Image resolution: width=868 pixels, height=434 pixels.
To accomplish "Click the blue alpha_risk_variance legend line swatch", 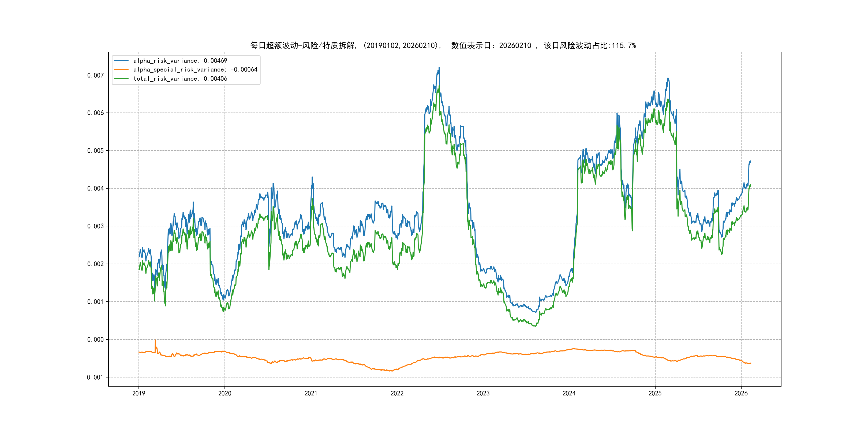I will click(x=121, y=61).
